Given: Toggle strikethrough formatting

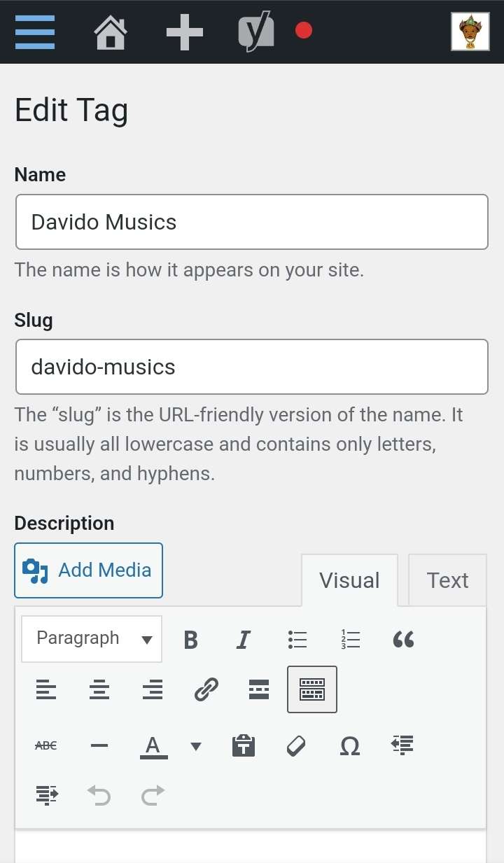Looking at the screenshot, I should point(46,745).
